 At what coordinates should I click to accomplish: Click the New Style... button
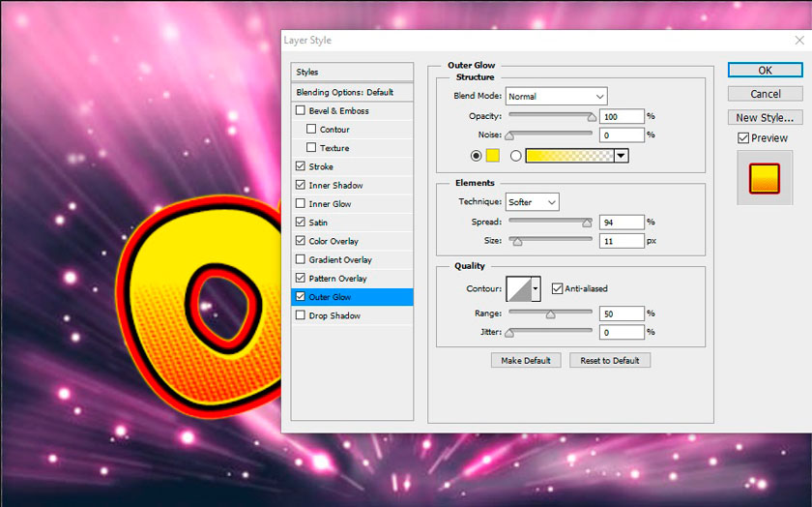pos(766,118)
